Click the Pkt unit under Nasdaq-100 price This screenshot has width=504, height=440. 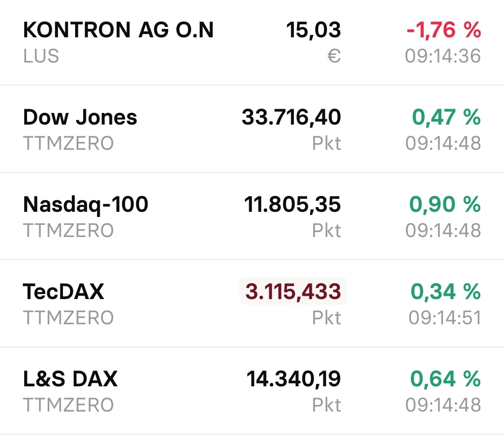pos(327,230)
